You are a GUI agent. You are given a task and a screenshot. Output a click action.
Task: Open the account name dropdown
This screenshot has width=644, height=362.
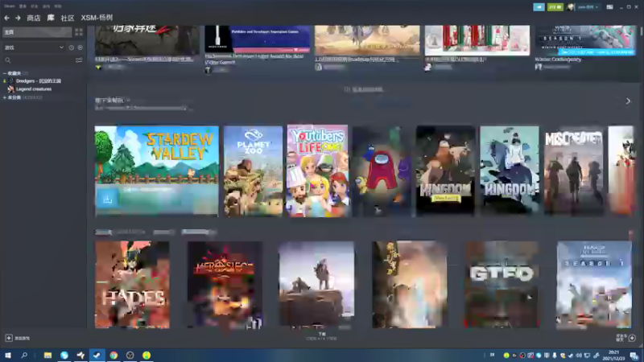pyautogui.click(x=588, y=7)
